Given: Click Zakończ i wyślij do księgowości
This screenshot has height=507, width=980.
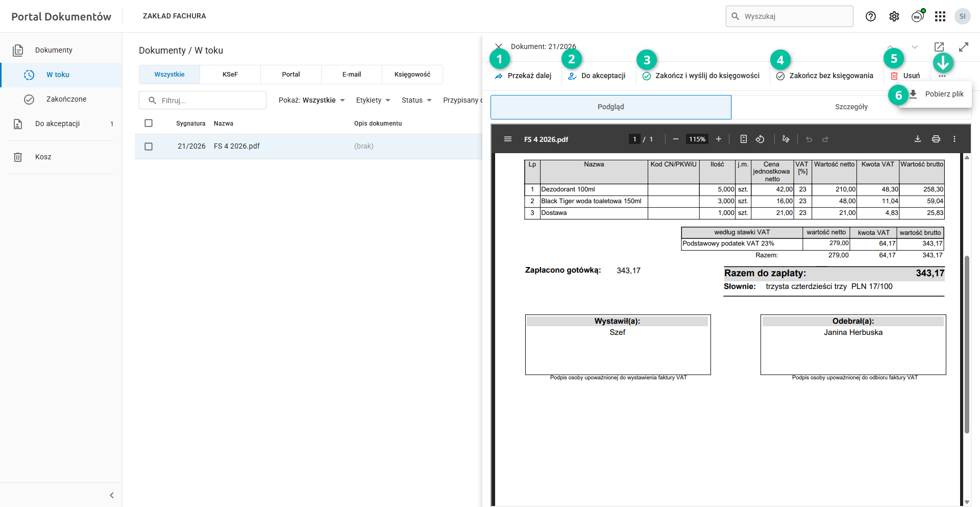Looking at the screenshot, I should coord(701,76).
